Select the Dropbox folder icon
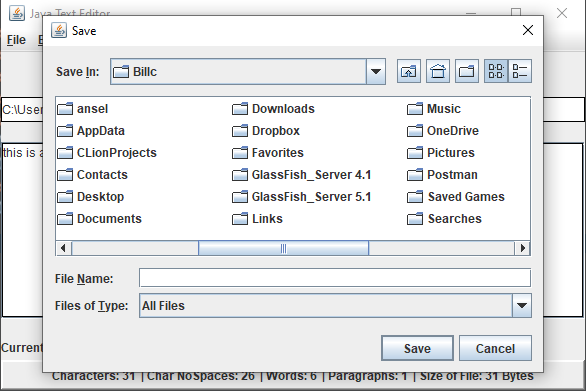Viewport: 586px width, 391px height. (x=240, y=131)
